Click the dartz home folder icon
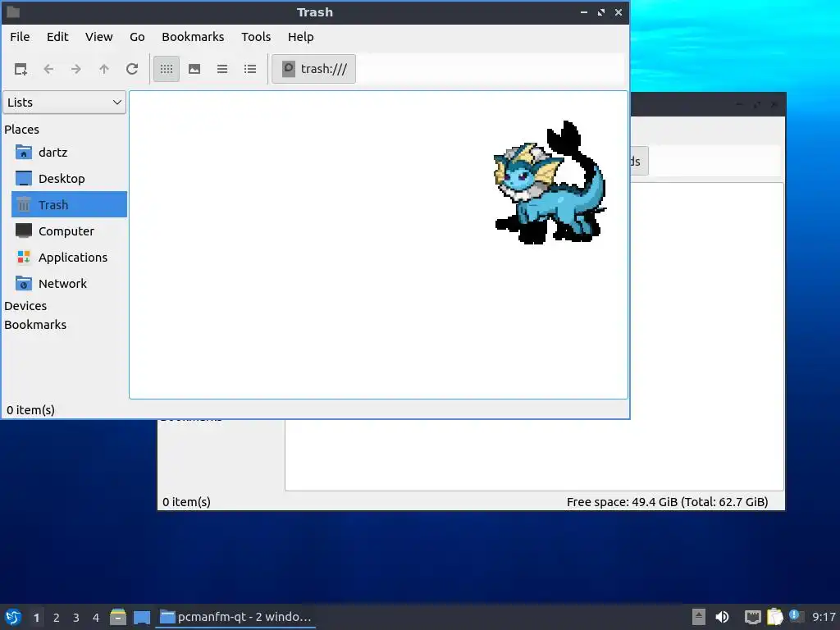This screenshot has height=630, width=840. pos(24,152)
